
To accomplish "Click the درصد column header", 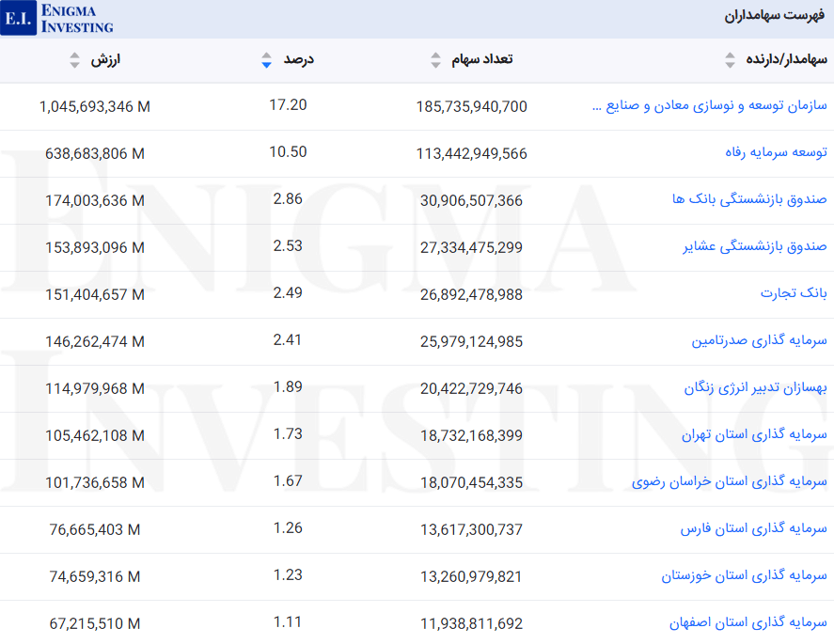I will pyautogui.click(x=298, y=59).
